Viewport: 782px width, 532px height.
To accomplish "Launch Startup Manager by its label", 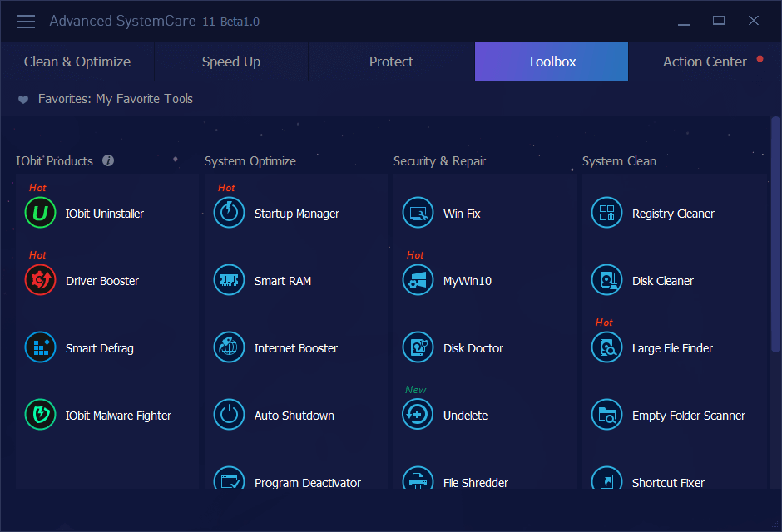I will coord(297,214).
